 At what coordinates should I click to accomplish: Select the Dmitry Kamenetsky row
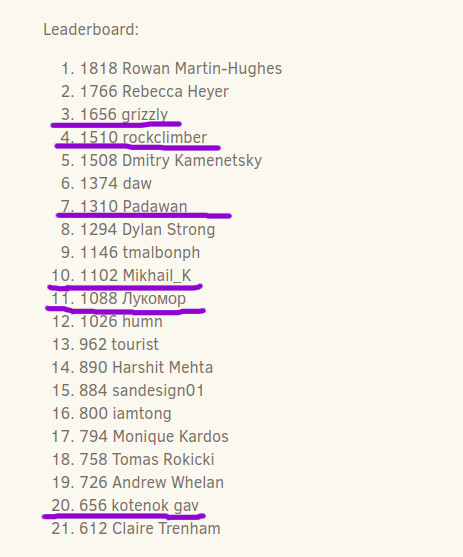click(161, 160)
